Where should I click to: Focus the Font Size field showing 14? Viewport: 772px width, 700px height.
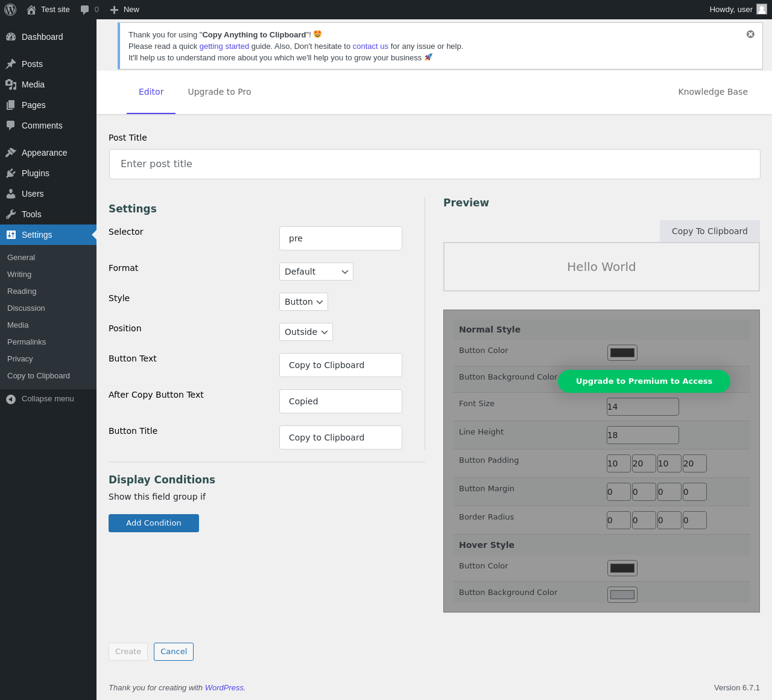pos(643,407)
